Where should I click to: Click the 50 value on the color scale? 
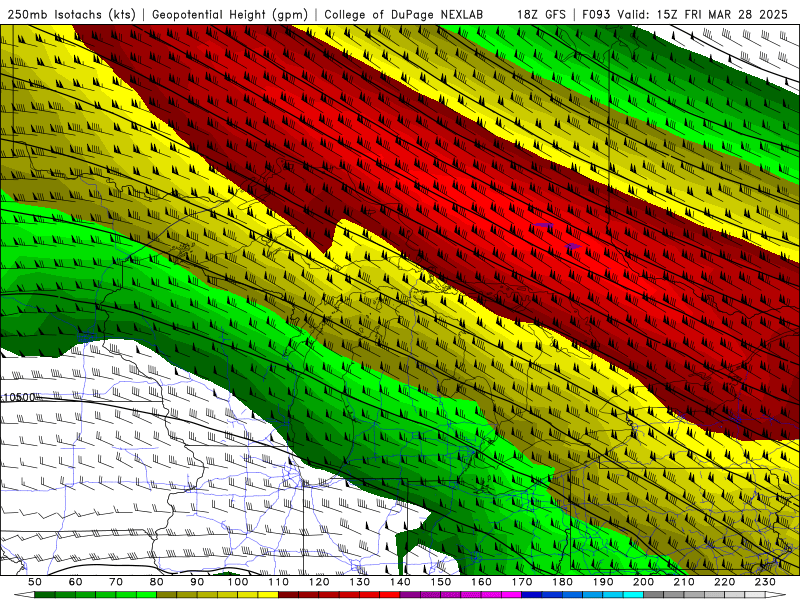[x=35, y=582]
